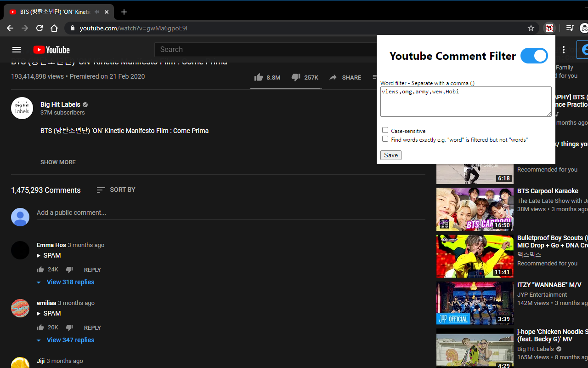Save the word filter settings
588x368 pixels.
pyautogui.click(x=391, y=155)
